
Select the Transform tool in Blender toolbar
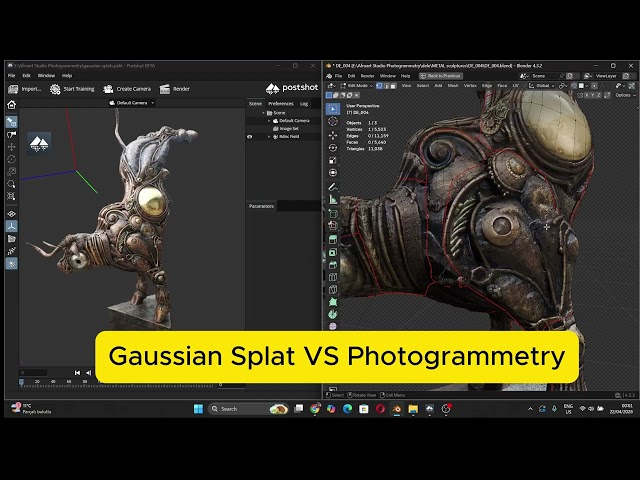pos(333,173)
